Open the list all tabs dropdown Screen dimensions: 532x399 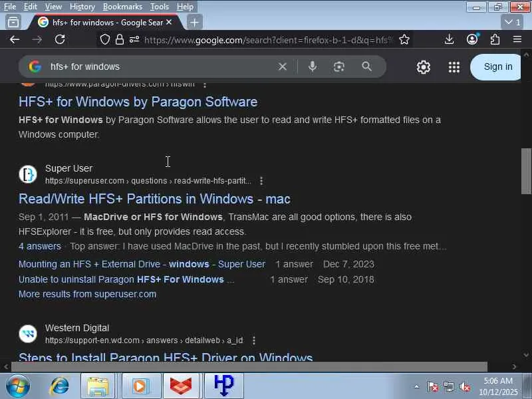512,23
